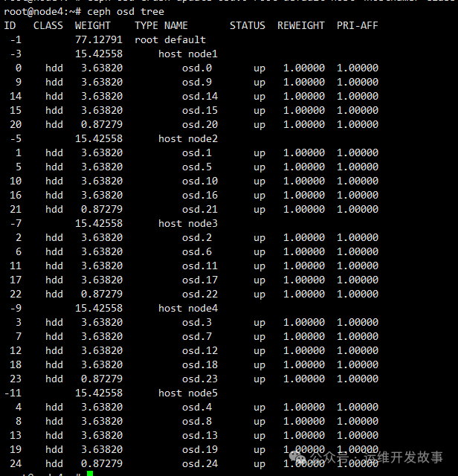Click the osd.18 name
Screen dimensions: 458x476
click(x=200, y=364)
